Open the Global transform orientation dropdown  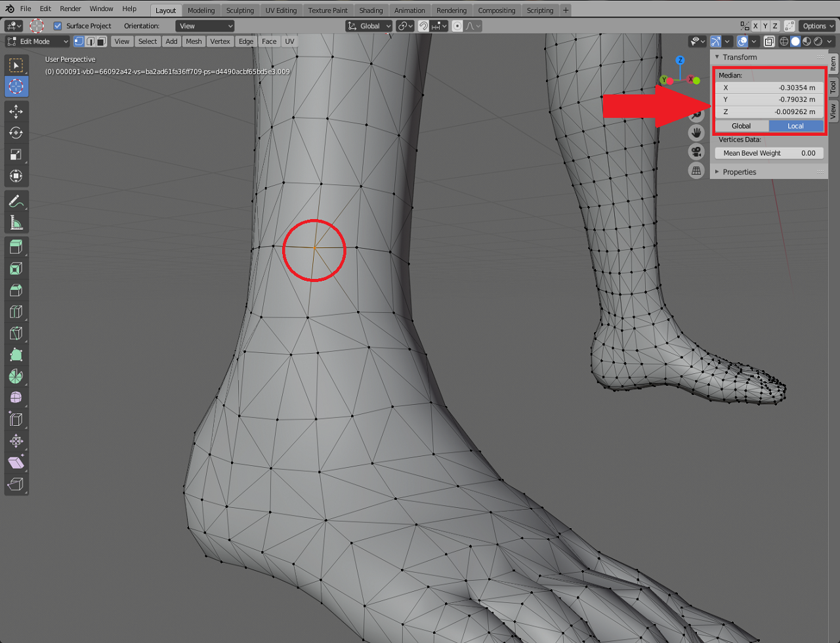[369, 26]
